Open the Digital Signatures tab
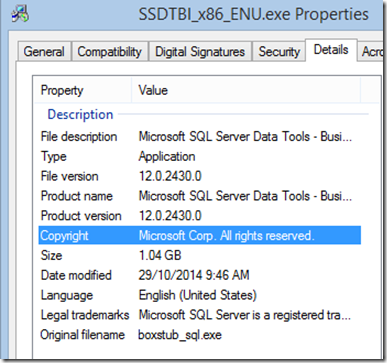Viewport: 387px width, 363px height. [200, 52]
